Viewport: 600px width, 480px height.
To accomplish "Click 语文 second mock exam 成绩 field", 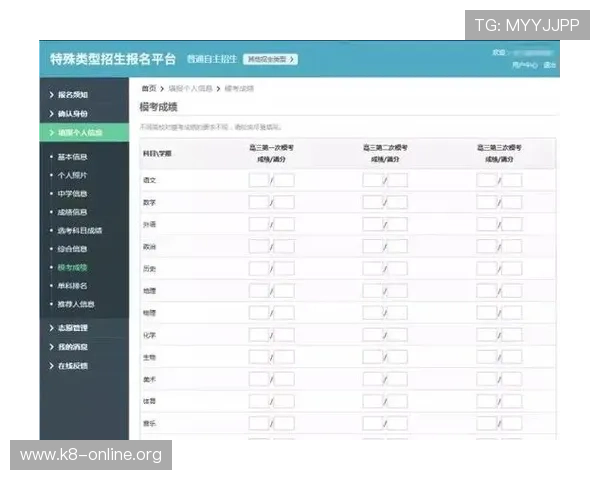I will [x=373, y=180].
